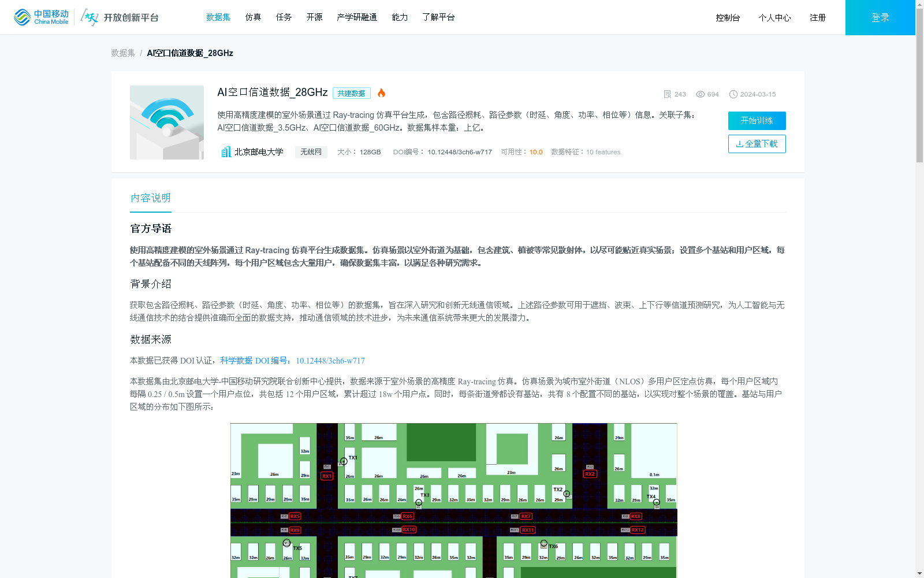Open the 开源 menu item
The image size is (924, 578).
pos(314,17)
